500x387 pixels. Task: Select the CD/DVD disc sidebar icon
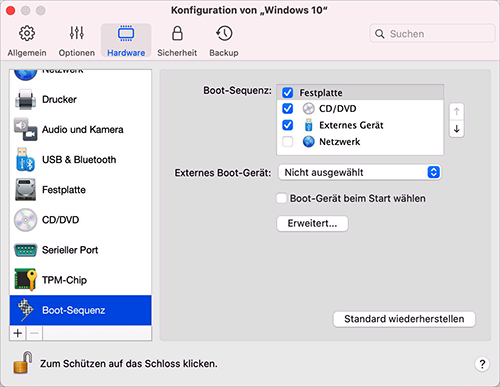click(x=25, y=220)
